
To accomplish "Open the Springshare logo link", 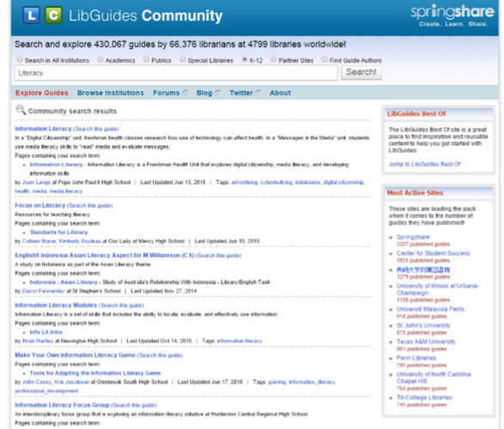I will click(x=452, y=15).
